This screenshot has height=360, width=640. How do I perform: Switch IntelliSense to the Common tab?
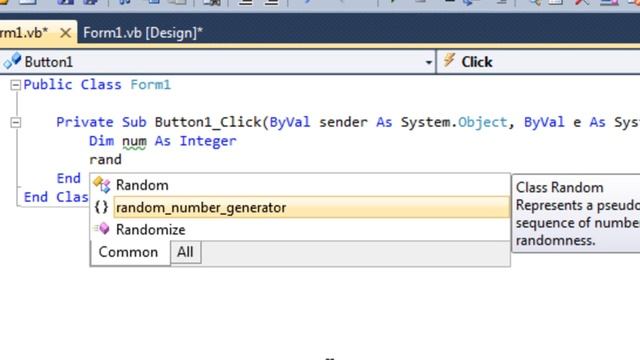click(128, 252)
